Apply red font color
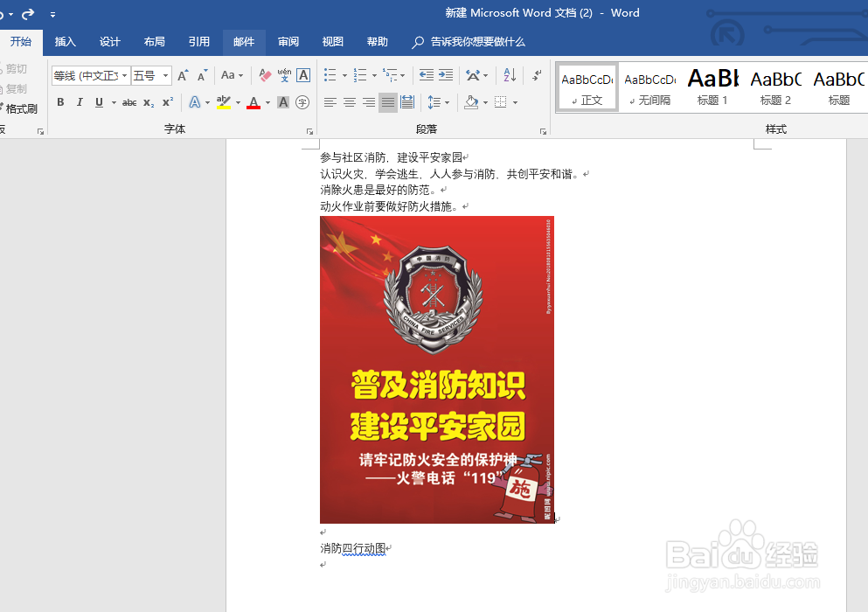 point(253,102)
